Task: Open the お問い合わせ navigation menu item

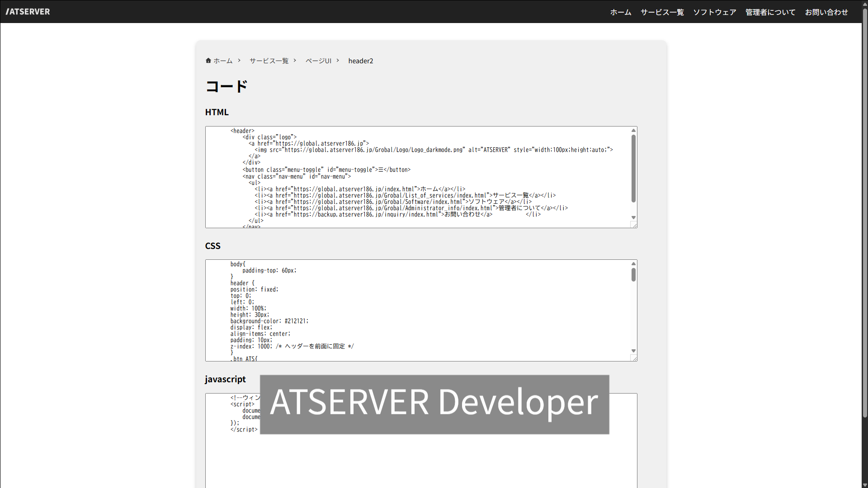Action: coord(826,12)
